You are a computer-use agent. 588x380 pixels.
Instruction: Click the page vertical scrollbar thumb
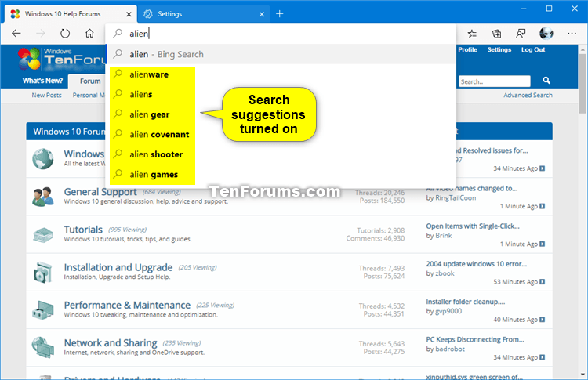point(583,84)
